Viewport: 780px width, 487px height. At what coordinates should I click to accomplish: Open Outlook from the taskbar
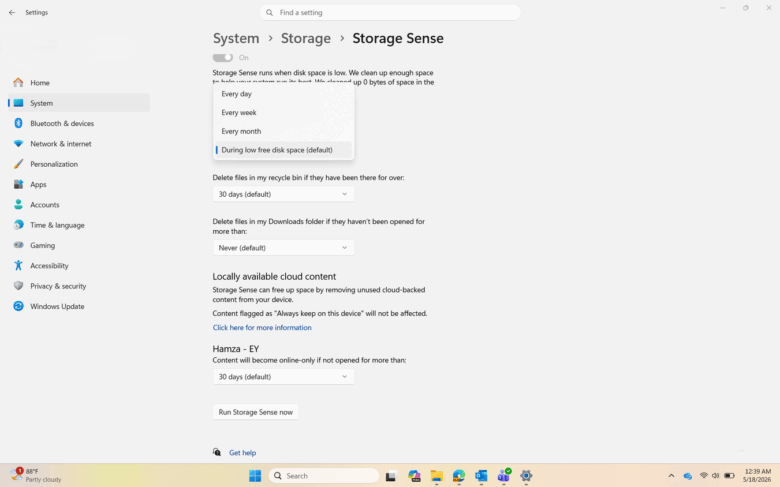click(481, 476)
